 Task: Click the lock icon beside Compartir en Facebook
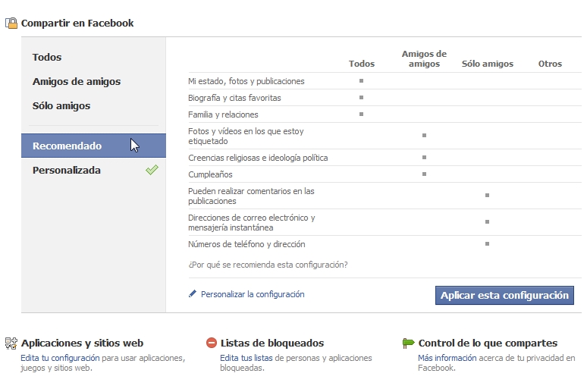[x=11, y=24]
